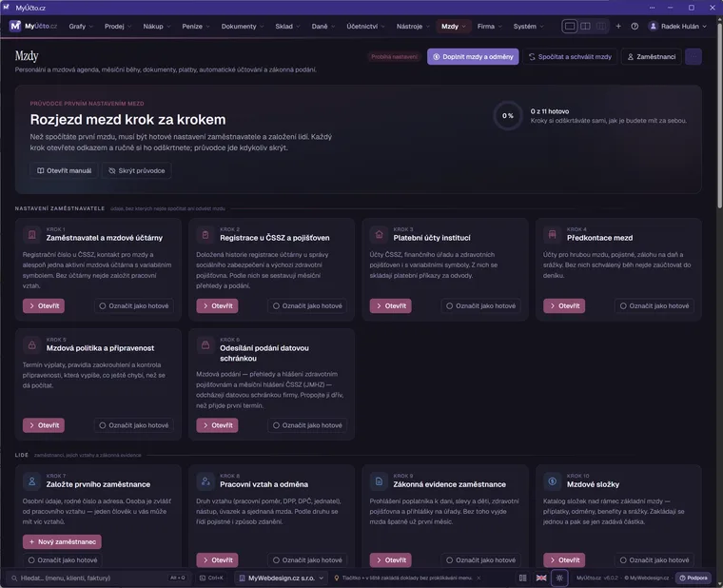Select the single-pane layout icon

(x=570, y=27)
